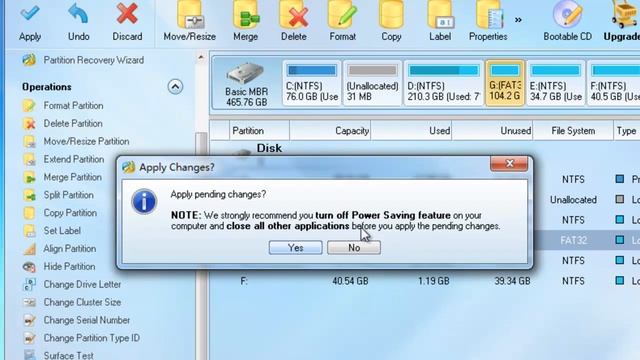Select Change Partition Type ID operation
This screenshot has height=360, width=640.
(92, 338)
